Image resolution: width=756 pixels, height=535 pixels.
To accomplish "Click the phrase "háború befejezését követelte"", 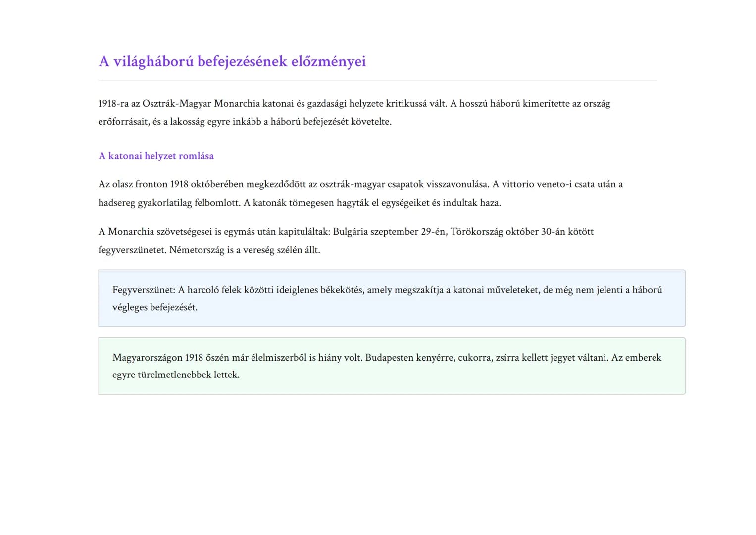I will tap(330, 122).
